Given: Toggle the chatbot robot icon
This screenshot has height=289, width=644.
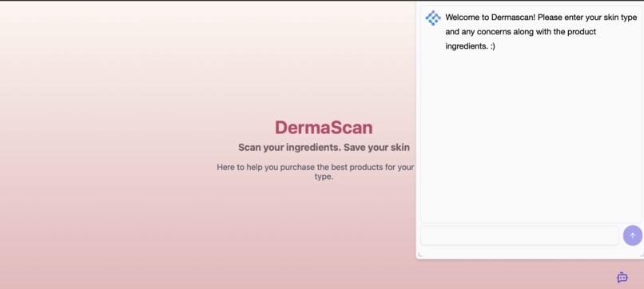Looking at the screenshot, I should pyautogui.click(x=622, y=278).
